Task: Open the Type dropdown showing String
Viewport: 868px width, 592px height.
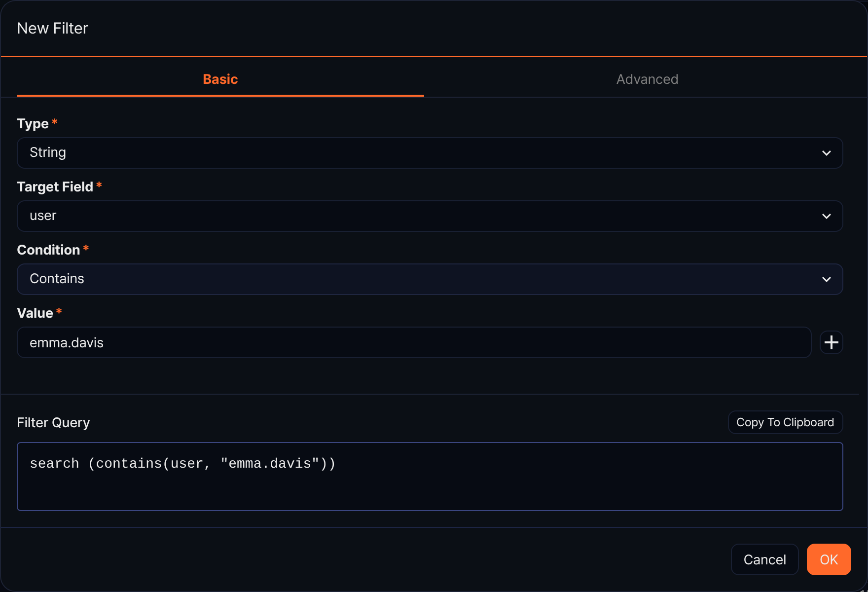Action: tap(430, 153)
